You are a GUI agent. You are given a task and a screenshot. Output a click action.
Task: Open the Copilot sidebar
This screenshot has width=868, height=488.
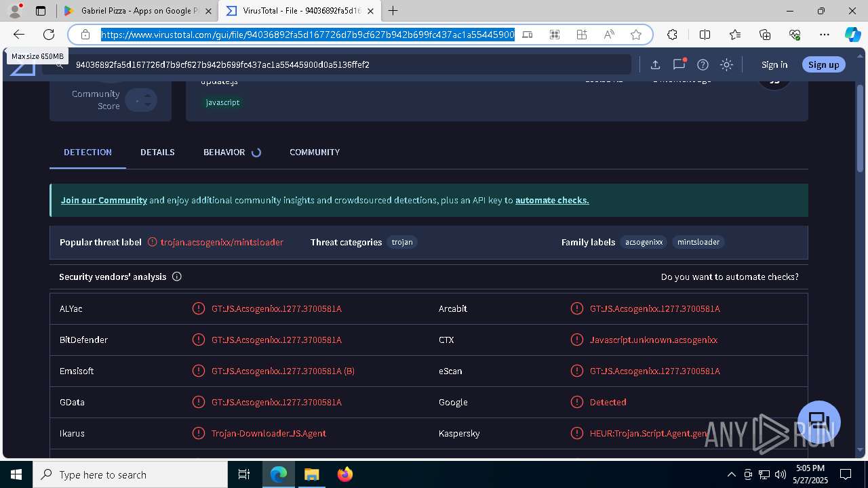click(852, 35)
